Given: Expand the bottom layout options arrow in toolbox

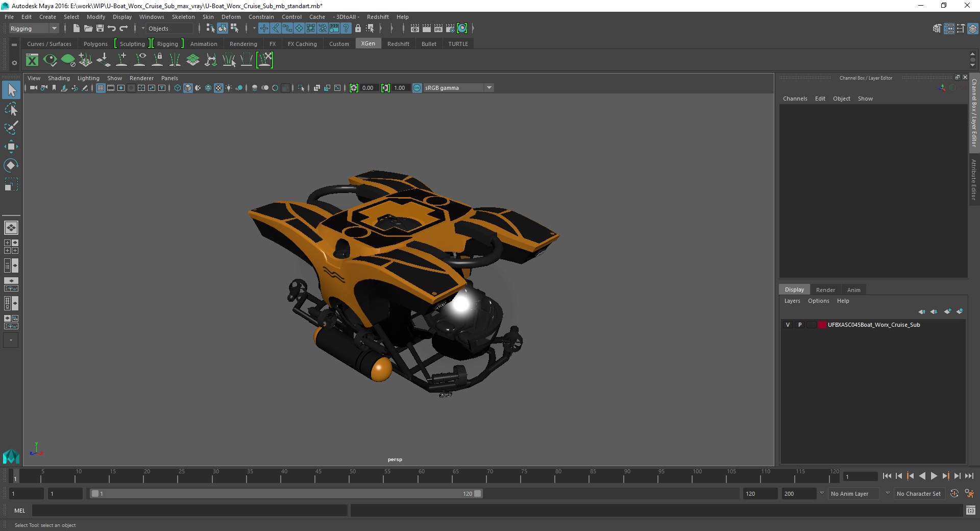Looking at the screenshot, I should point(11,340).
